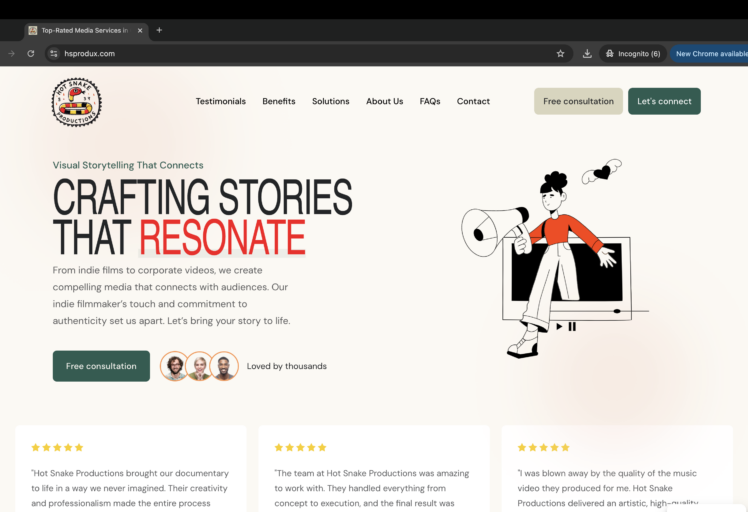Open a new tab with the plus icon
The height and width of the screenshot is (512, 748).
pyautogui.click(x=159, y=30)
